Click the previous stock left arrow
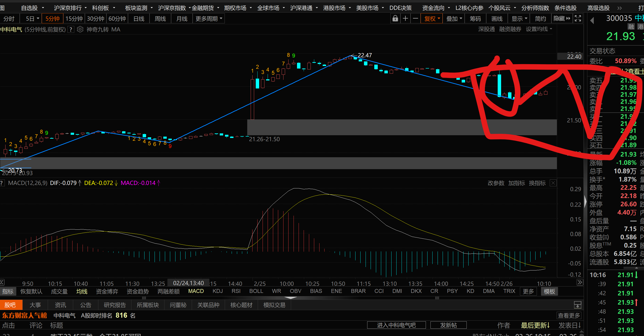 click(x=592, y=20)
